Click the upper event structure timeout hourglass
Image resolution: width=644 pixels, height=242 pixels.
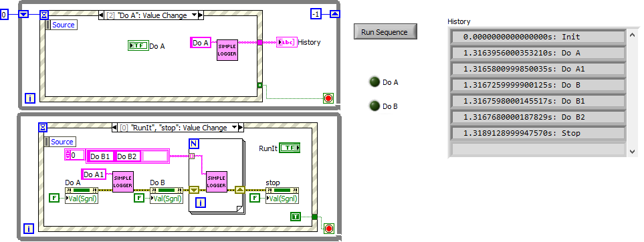click(44, 15)
